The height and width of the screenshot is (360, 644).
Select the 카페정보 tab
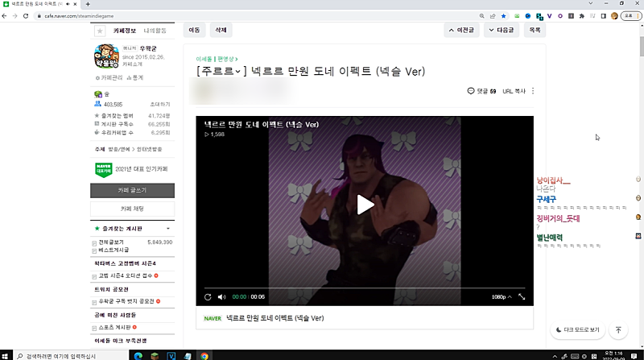(125, 31)
